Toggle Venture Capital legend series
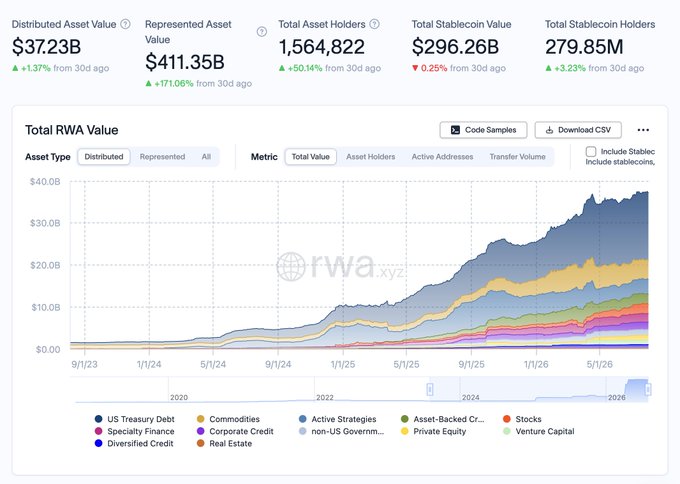This screenshot has width=680, height=484. 539,431
